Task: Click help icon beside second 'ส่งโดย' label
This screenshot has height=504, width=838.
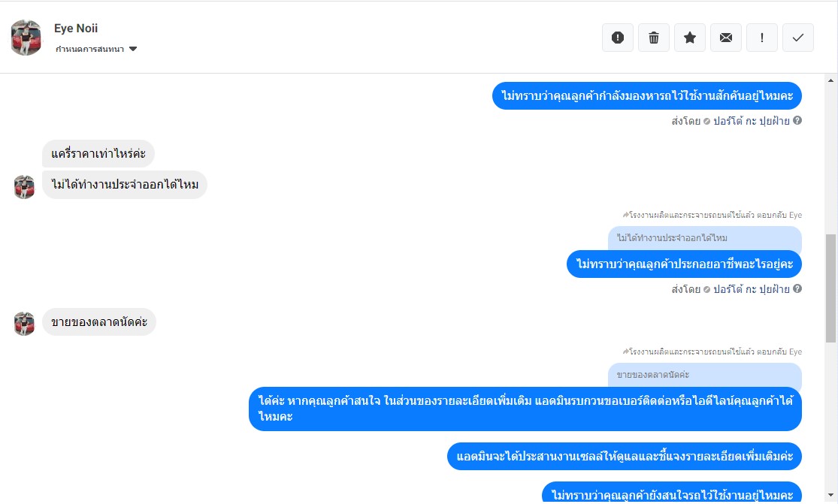Action: click(x=797, y=289)
